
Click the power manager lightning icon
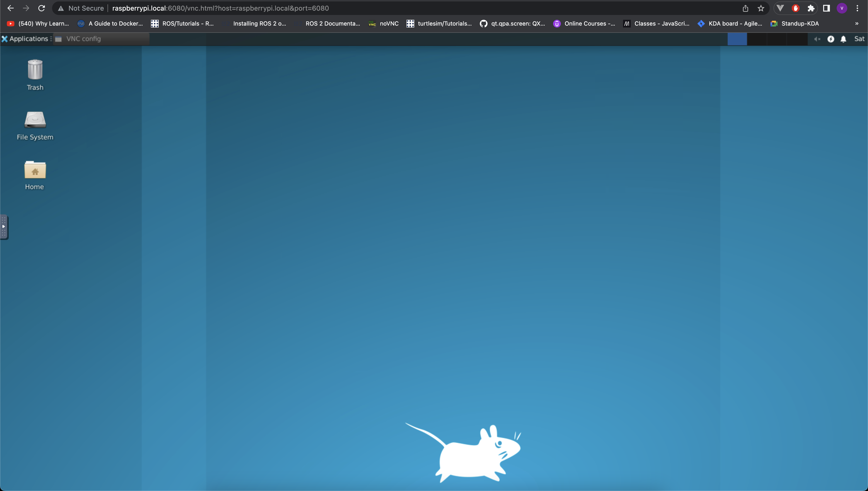[831, 39]
